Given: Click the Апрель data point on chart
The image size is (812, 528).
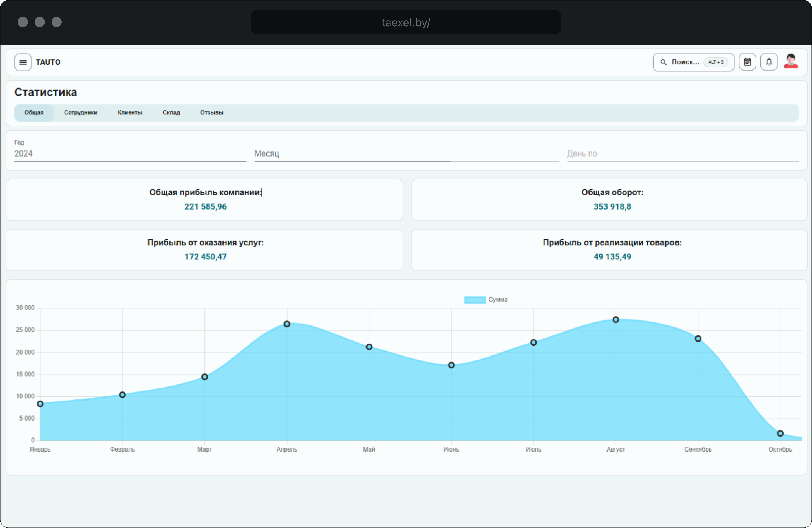Looking at the screenshot, I should [x=287, y=324].
